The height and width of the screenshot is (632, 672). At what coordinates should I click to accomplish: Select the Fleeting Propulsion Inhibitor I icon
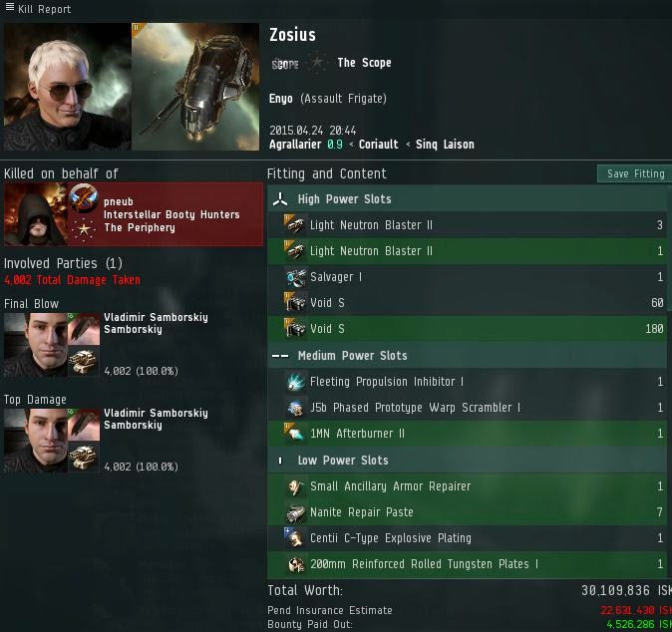(x=296, y=382)
